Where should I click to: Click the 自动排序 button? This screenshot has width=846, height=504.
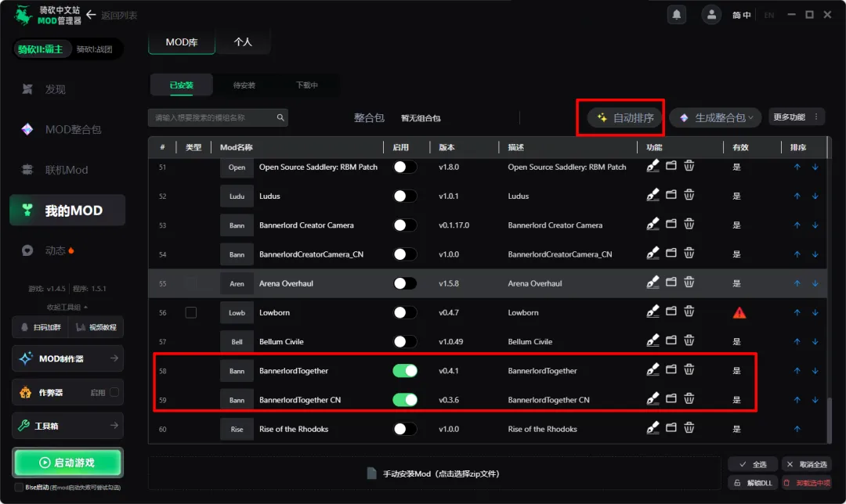point(625,117)
